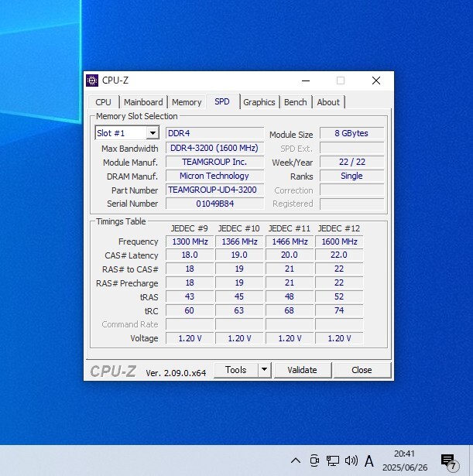Click the 'DDR4-3200 (1600 MHz)' bandwidth value
Image resolution: width=473 pixels, height=476 pixels.
coord(214,148)
